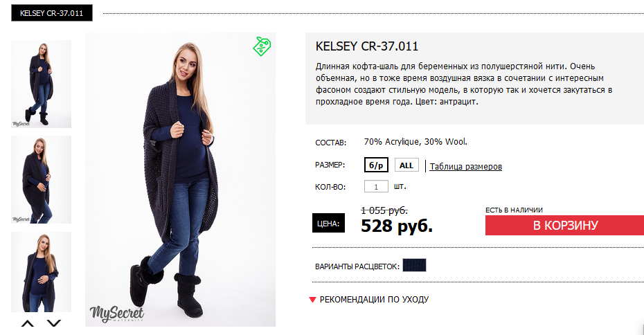
Task: Choose the dark navy color swatch
Action: pos(414,265)
